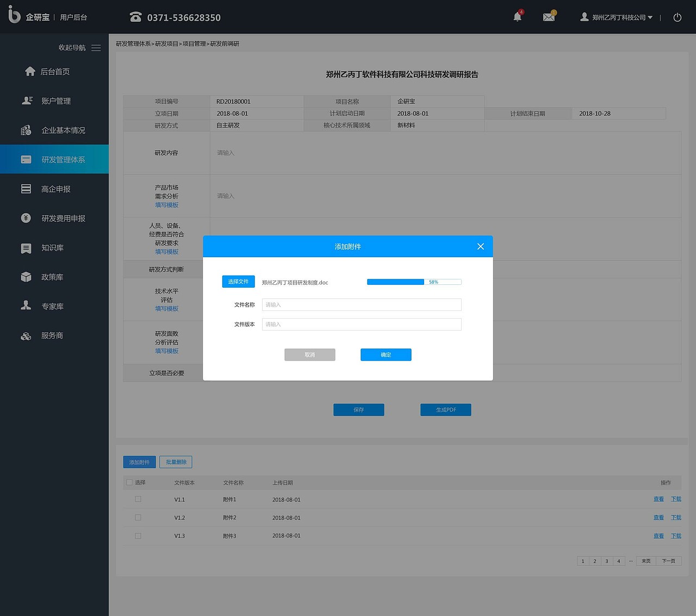The image size is (696, 616).
Task: Click 查看 for 附件1
Action: (658, 499)
